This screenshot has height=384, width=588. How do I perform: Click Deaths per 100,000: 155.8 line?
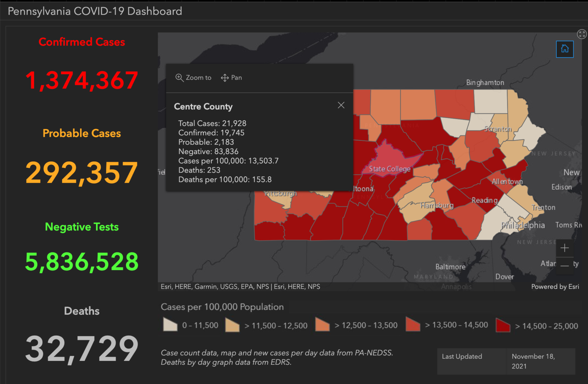click(225, 180)
